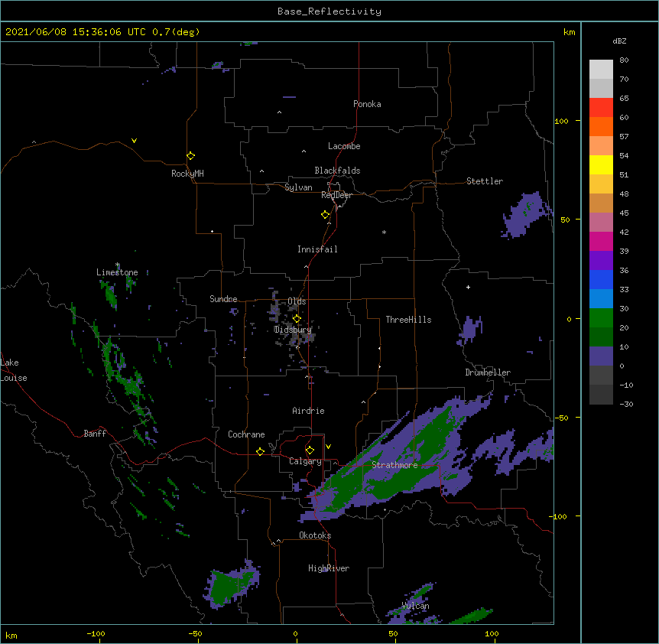659x644 pixels.
Task: Select the yellow diamond marker above Calgary label
Action: tap(310, 450)
